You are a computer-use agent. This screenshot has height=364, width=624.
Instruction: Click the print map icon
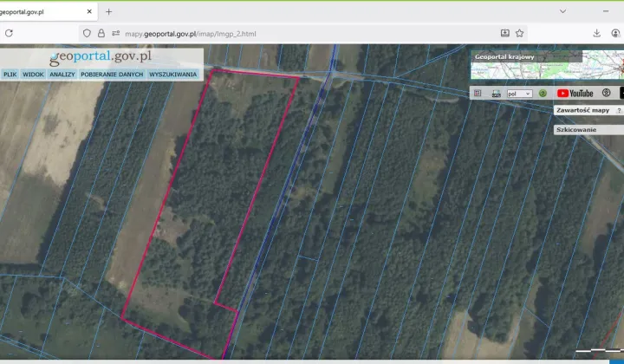[497, 94]
